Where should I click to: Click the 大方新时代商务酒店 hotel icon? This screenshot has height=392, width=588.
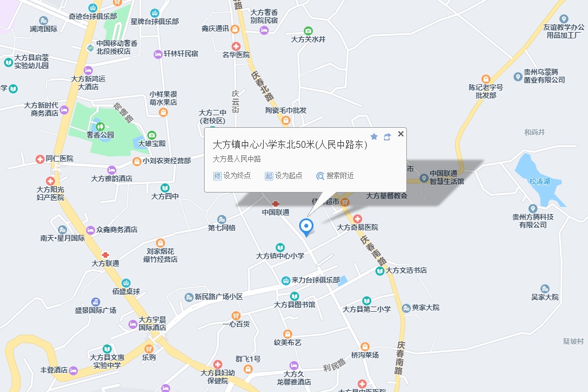point(64,110)
